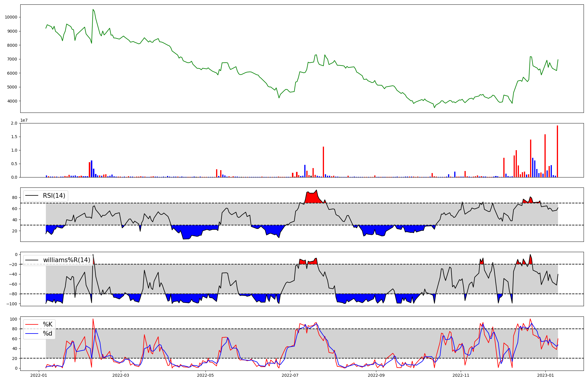This screenshot has height=382, width=588.
Task: Click the 2023-01 x-axis date label
Action: click(x=545, y=375)
